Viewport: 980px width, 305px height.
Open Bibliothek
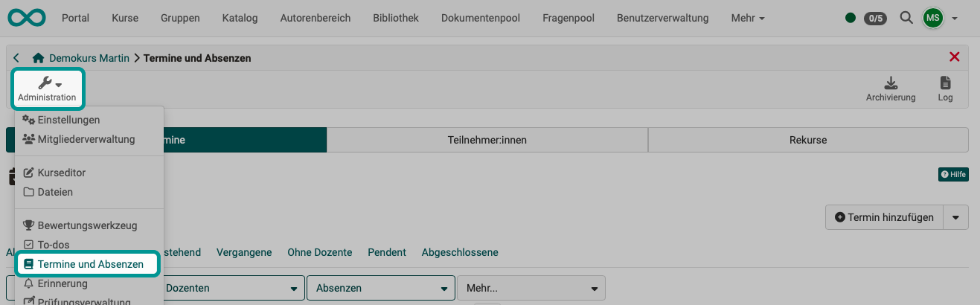point(396,18)
